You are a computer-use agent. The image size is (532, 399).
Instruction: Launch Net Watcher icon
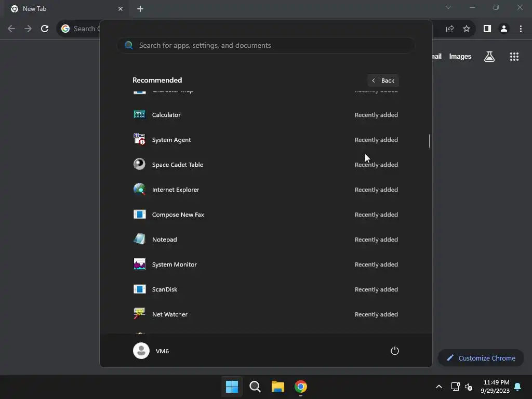(139, 314)
